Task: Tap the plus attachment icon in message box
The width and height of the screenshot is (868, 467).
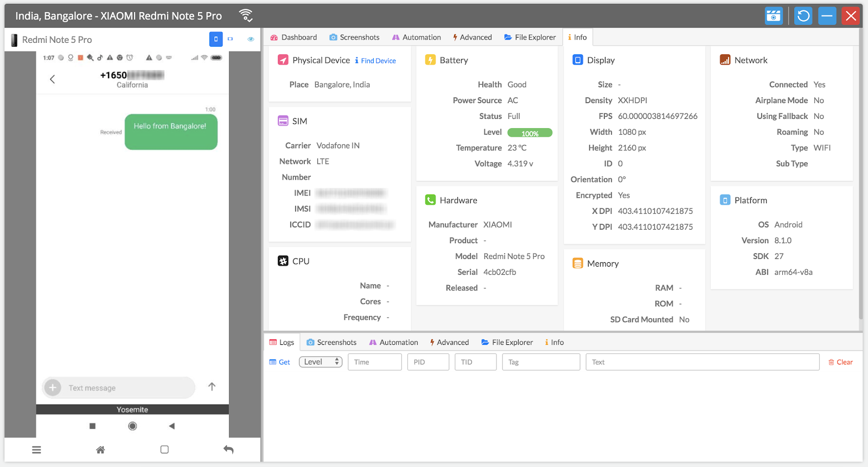Action: click(53, 388)
